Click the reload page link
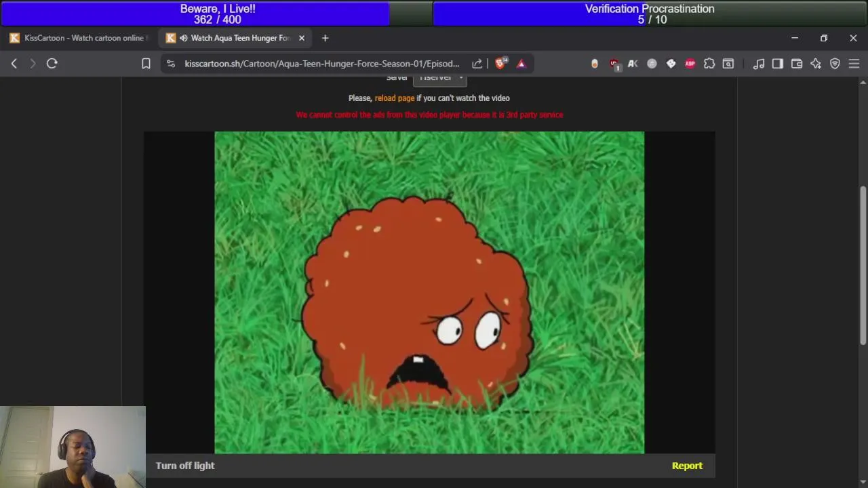 coord(395,98)
